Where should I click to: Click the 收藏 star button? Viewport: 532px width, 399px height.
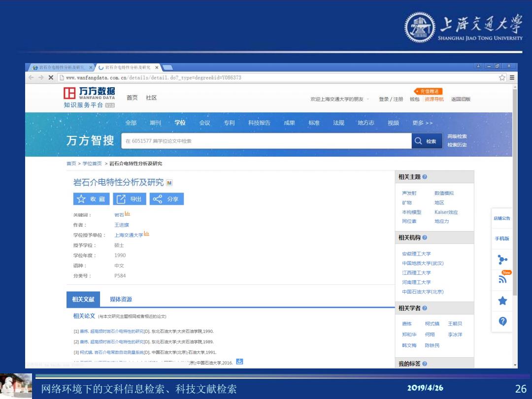[x=91, y=199]
